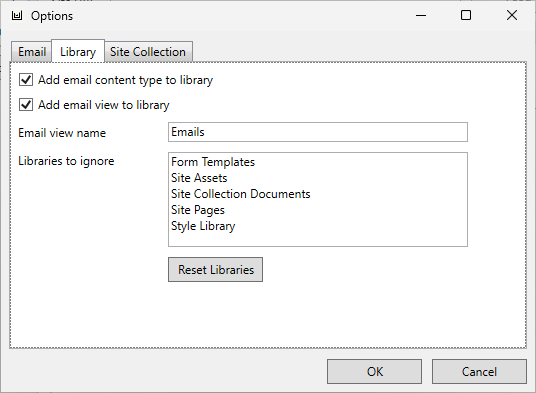This screenshot has height=393, width=536.
Task: Maximize the Options window
Action: pos(466,15)
